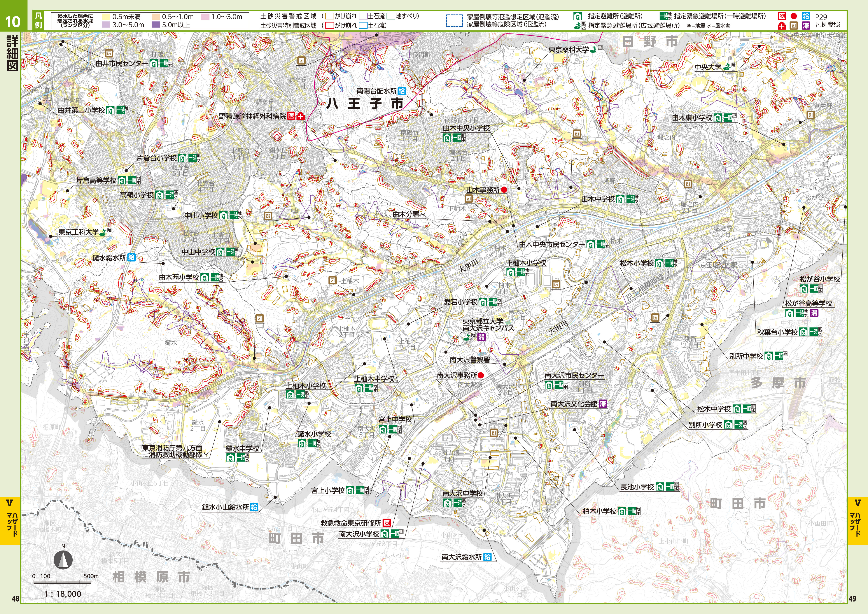Click the 東京消防庁第九方面 label
The height and width of the screenshot is (614, 868).
(x=172, y=448)
